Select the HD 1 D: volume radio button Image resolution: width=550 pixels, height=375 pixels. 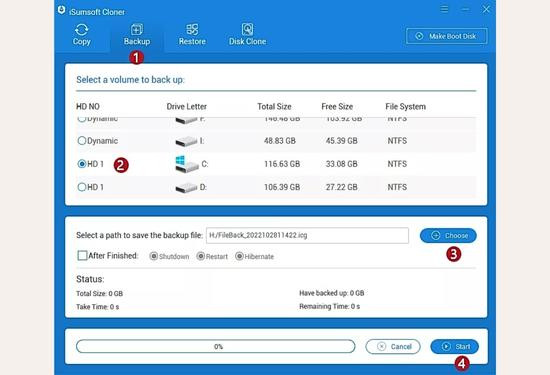pyautogui.click(x=82, y=187)
